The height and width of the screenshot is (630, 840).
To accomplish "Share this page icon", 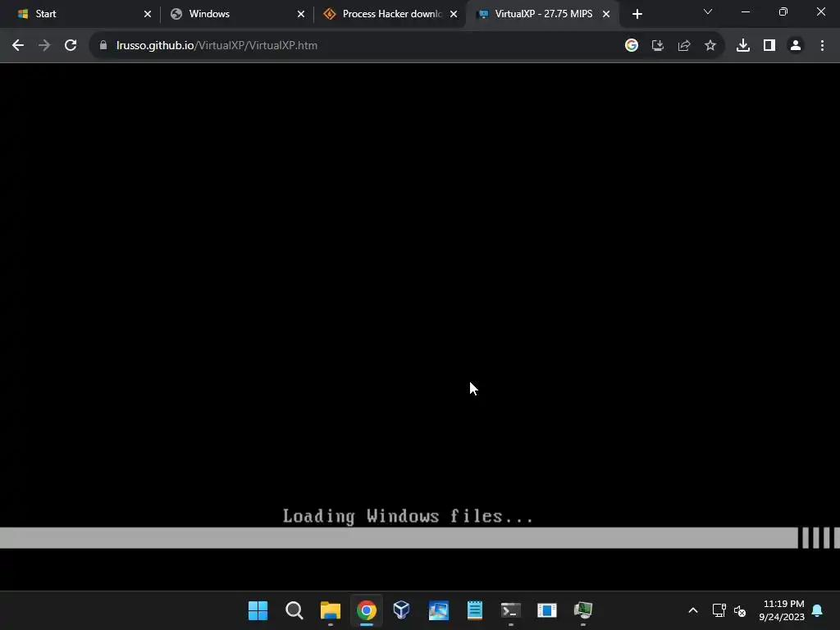I will tap(684, 46).
